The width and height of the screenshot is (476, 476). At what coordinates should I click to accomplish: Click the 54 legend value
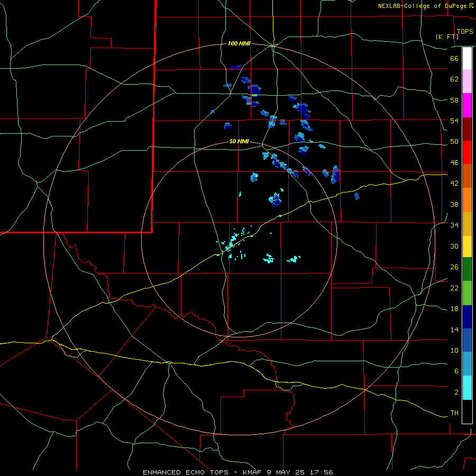(454, 121)
